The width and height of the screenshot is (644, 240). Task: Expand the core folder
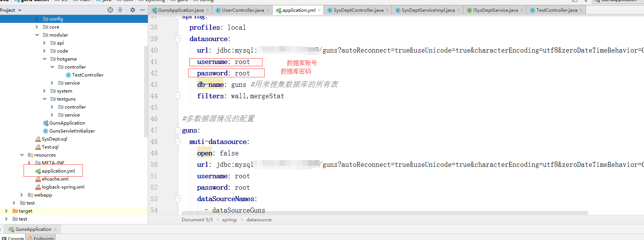click(37, 27)
